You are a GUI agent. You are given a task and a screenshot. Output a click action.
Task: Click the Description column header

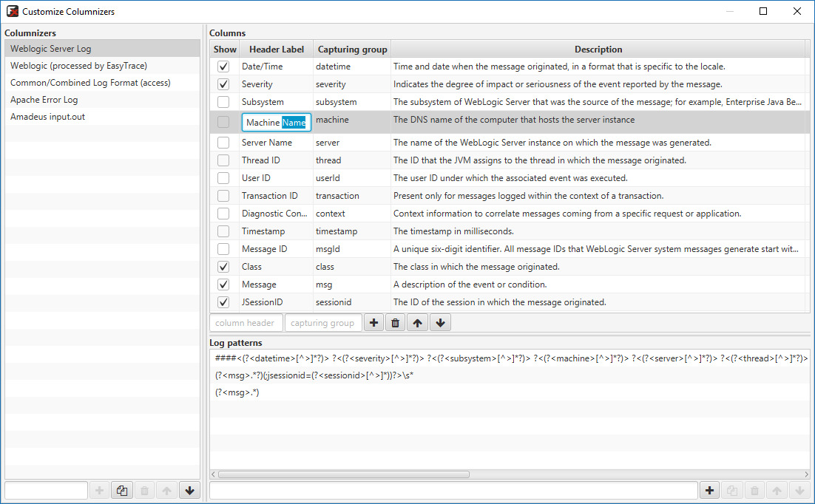pos(598,50)
